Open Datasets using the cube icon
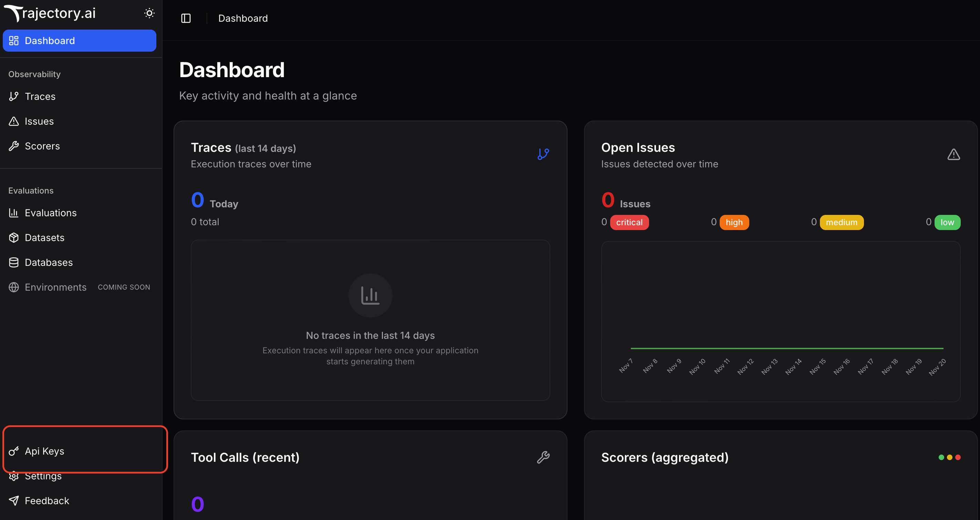Screen dimensions: 980x520 click(14, 237)
